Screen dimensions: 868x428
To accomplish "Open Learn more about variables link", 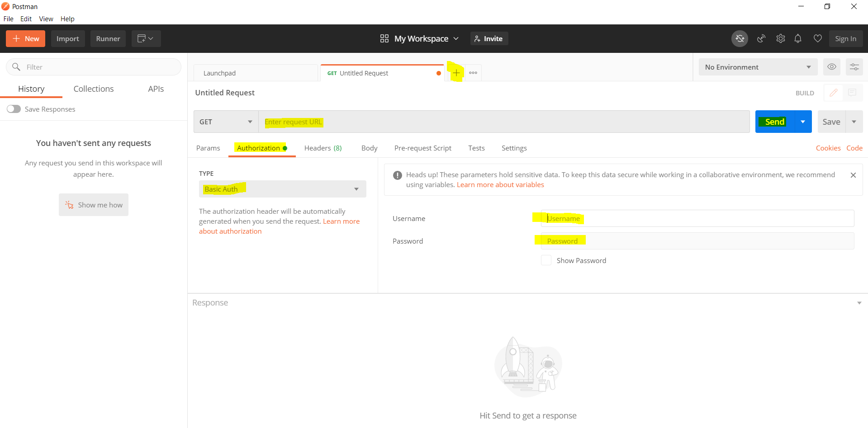I will click(x=500, y=185).
